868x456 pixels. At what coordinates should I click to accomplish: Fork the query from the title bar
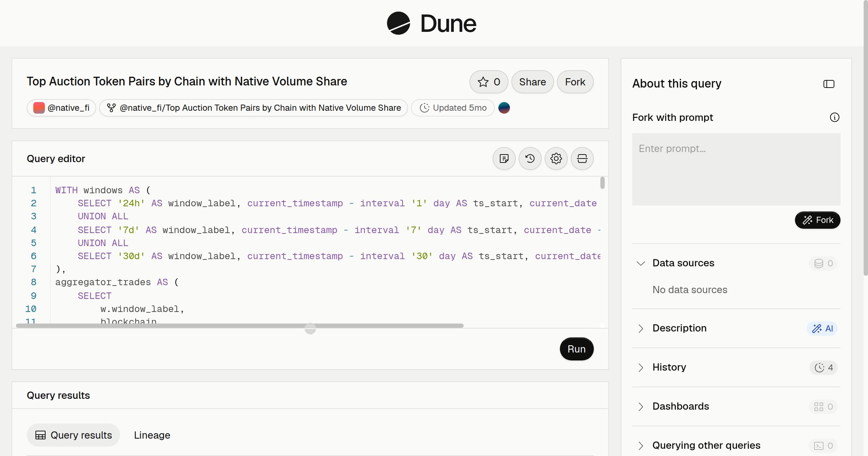575,82
